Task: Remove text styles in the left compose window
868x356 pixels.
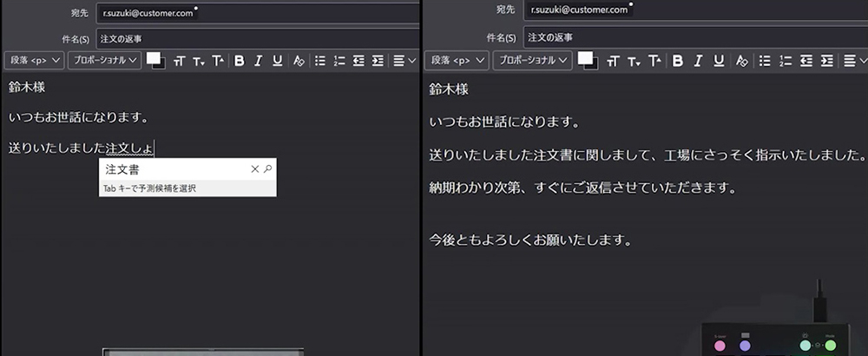Action: pyautogui.click(x=299, y=61)
